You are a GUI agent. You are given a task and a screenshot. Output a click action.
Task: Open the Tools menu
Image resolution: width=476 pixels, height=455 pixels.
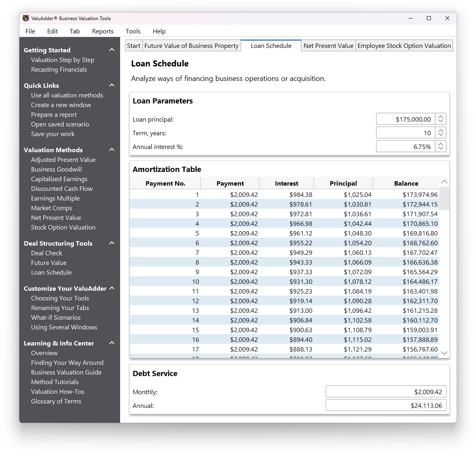coord(133,31)
